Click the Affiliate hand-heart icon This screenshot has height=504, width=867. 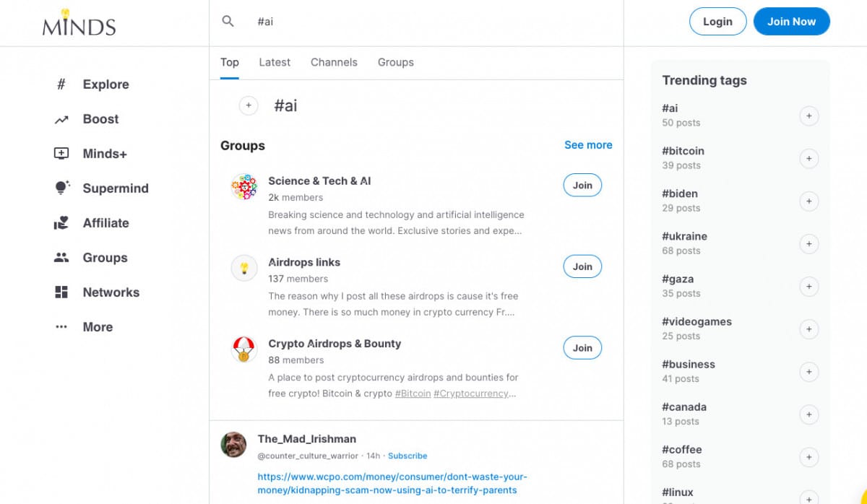point(61,223)
